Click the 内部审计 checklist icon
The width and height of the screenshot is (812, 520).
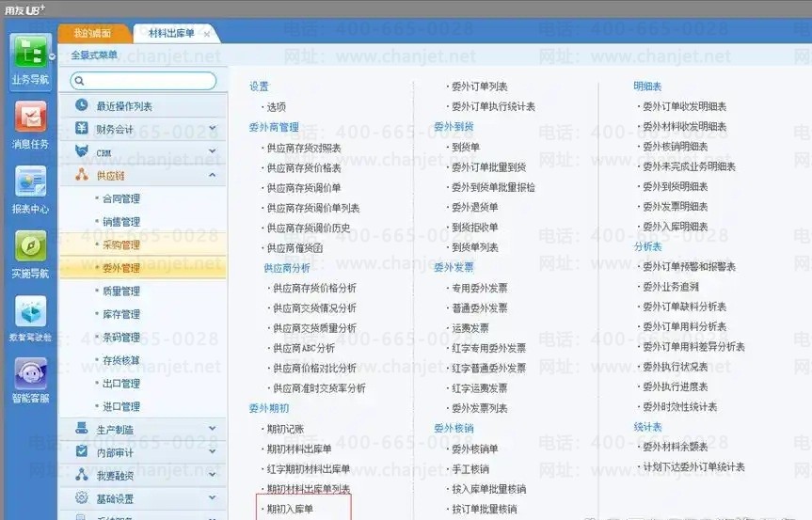[x=82, y=452]
